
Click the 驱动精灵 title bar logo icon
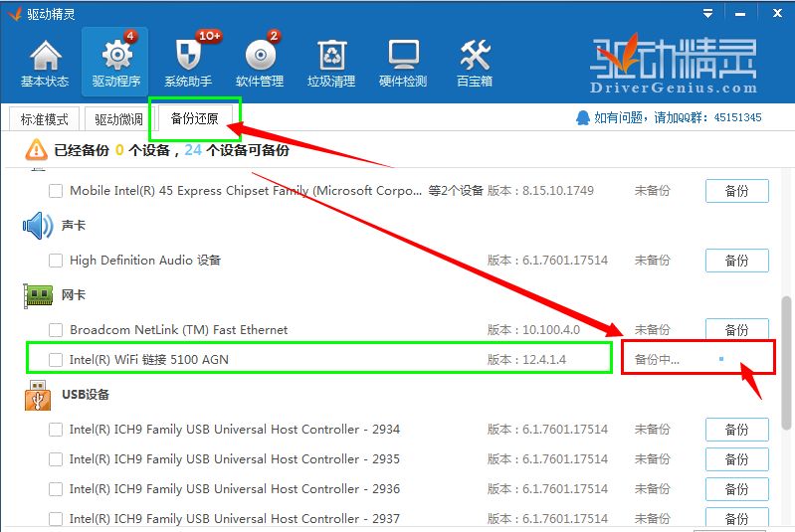tap(15, 13)
